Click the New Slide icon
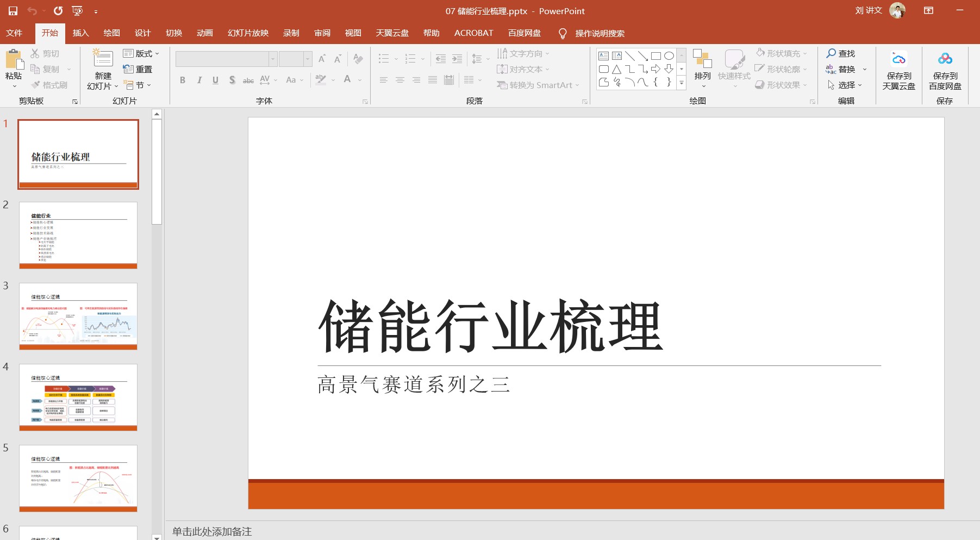The height and width of the screenshot is (540, 980). tap(103, 59)
